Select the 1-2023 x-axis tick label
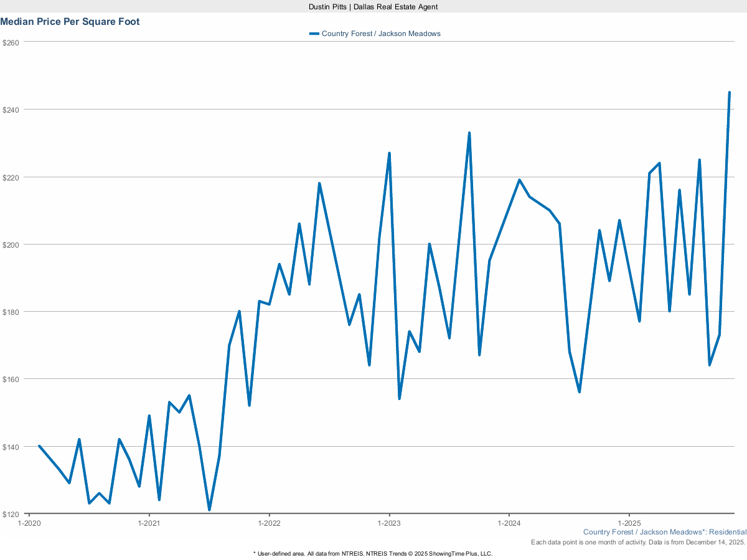The width and height of the screenshot is (747, 560). [389, 523]
